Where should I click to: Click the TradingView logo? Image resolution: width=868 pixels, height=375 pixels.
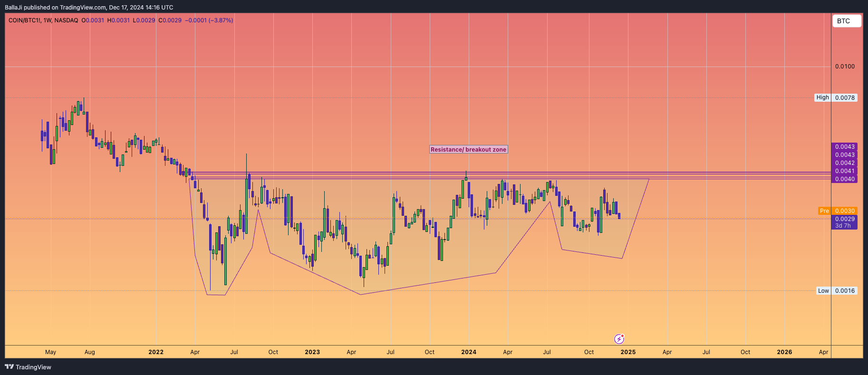[28, 367]
